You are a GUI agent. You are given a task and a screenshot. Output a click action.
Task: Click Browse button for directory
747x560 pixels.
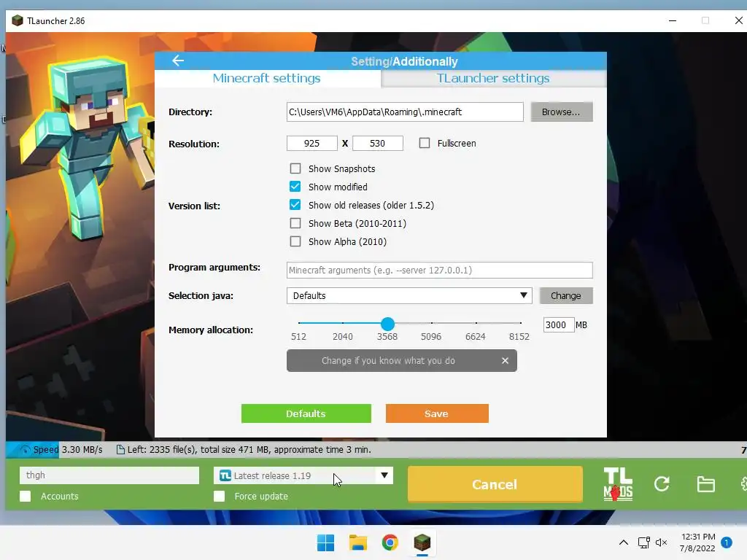click(562, 112)
